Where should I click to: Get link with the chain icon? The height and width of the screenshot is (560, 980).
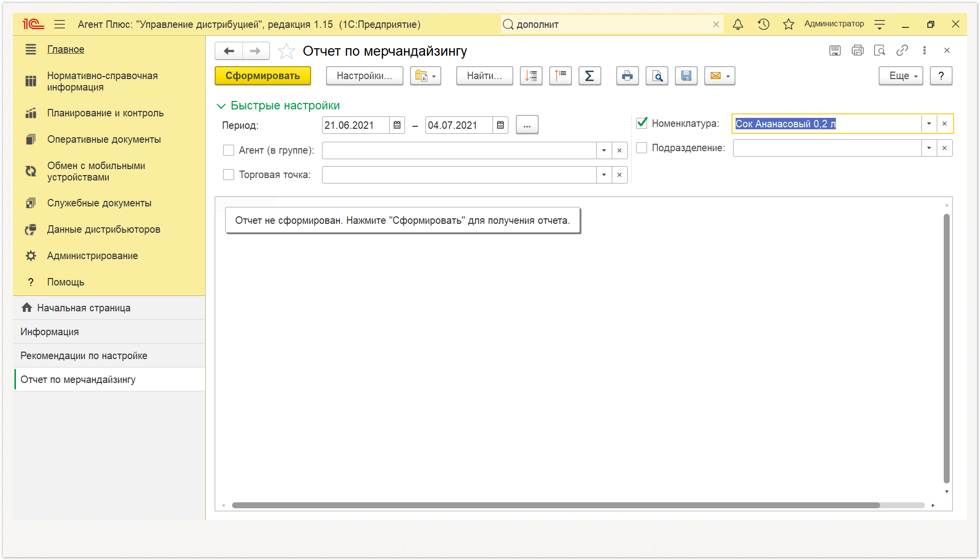coord(902,50)
